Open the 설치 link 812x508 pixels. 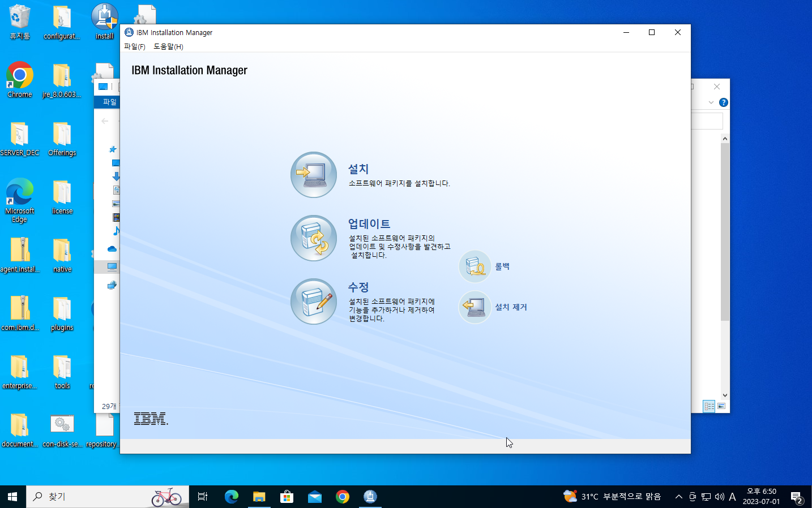(358, 169)
